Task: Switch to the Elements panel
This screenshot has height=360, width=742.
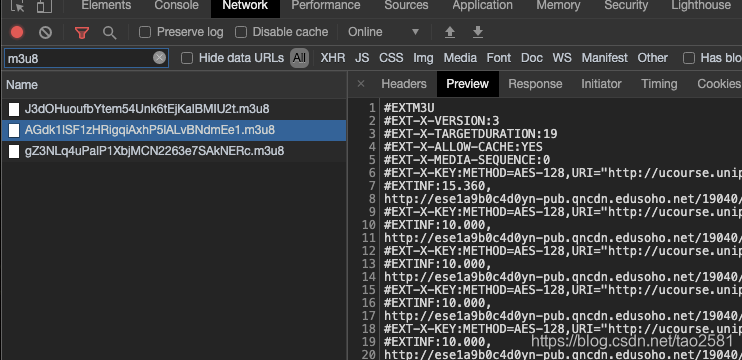Action: [106, 6]
